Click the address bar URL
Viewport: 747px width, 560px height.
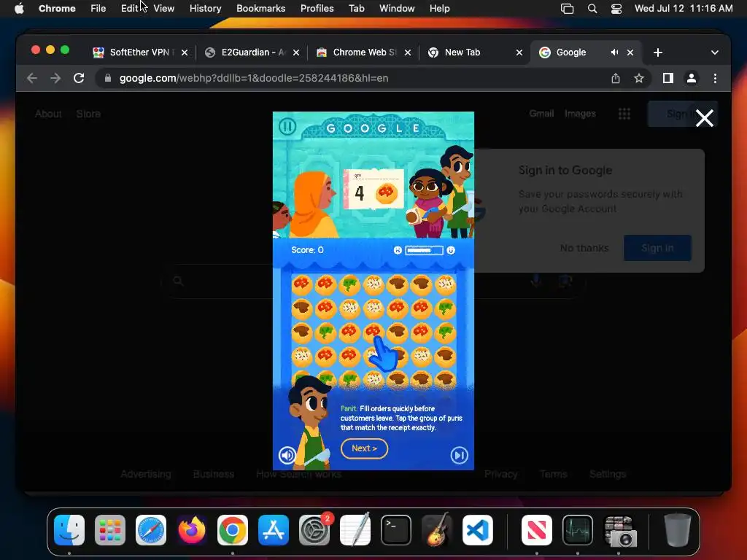254,78
